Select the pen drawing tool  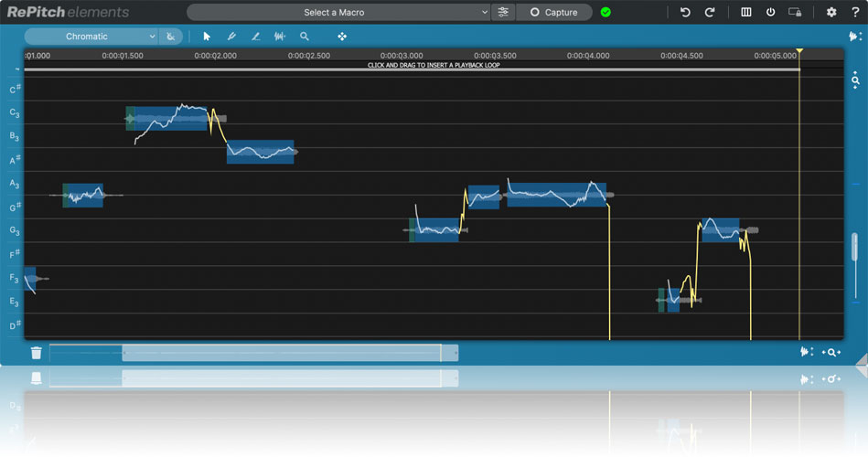click(231, 37)
